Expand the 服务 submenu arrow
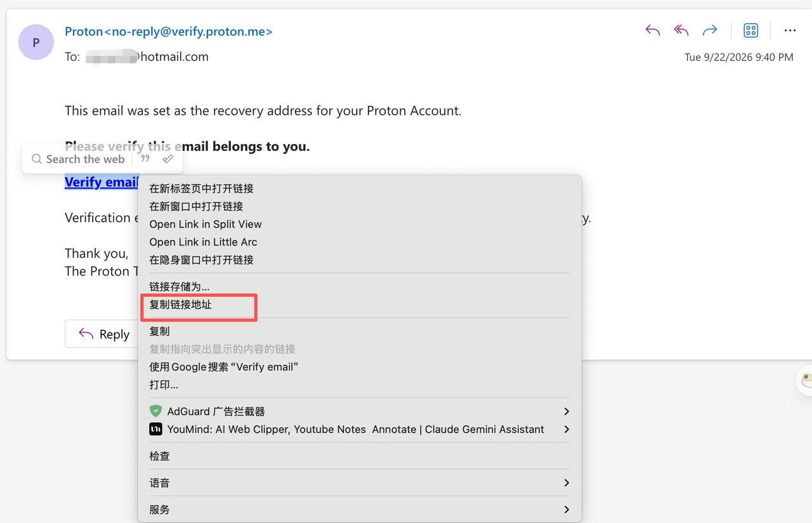Viewport: 812px width, 523px height. (566, 510)
